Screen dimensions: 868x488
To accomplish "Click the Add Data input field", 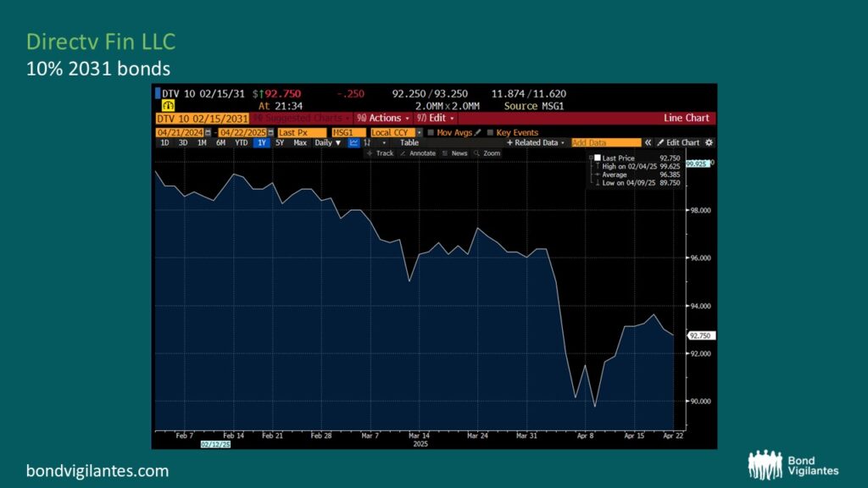I will point(605,142).
